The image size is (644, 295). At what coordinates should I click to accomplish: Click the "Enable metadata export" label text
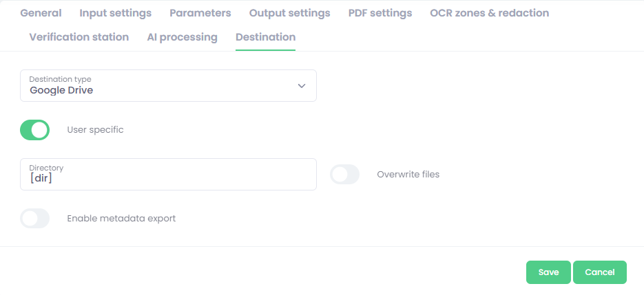point(121,219)
